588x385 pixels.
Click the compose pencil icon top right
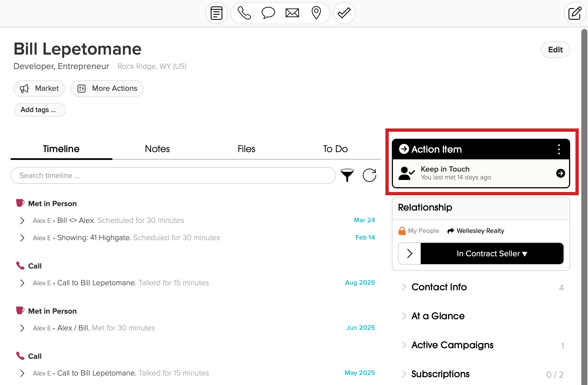575,13
